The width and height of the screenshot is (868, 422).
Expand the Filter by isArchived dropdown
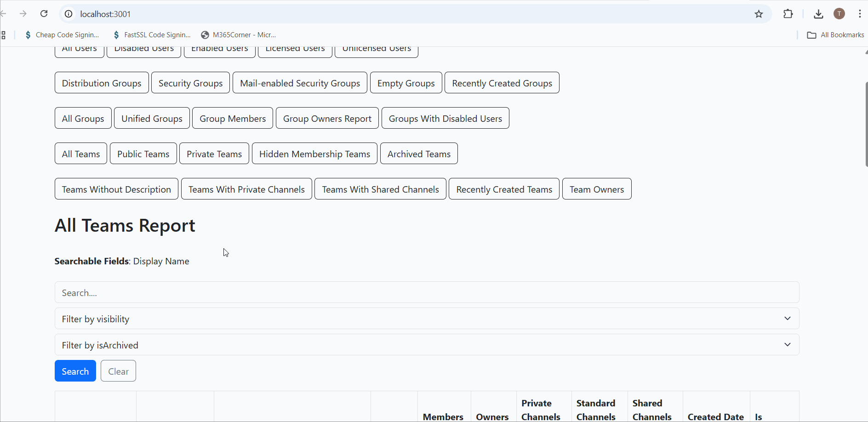[427, 345]
